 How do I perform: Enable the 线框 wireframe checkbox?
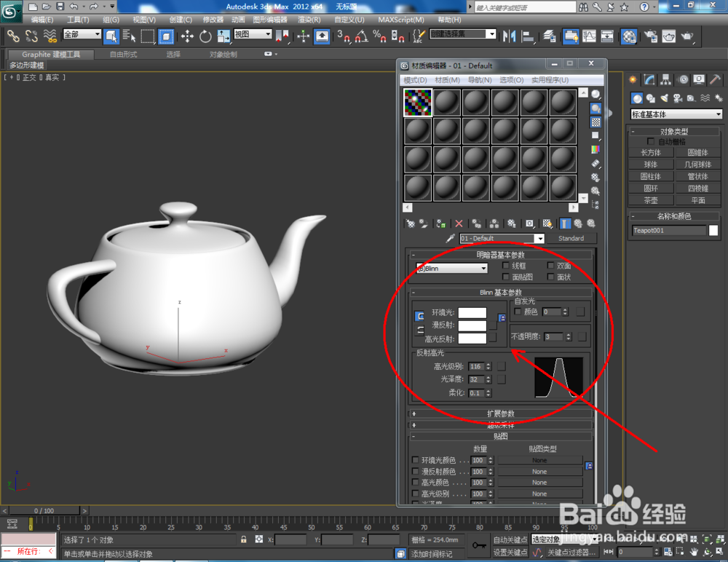coord(506,265)
